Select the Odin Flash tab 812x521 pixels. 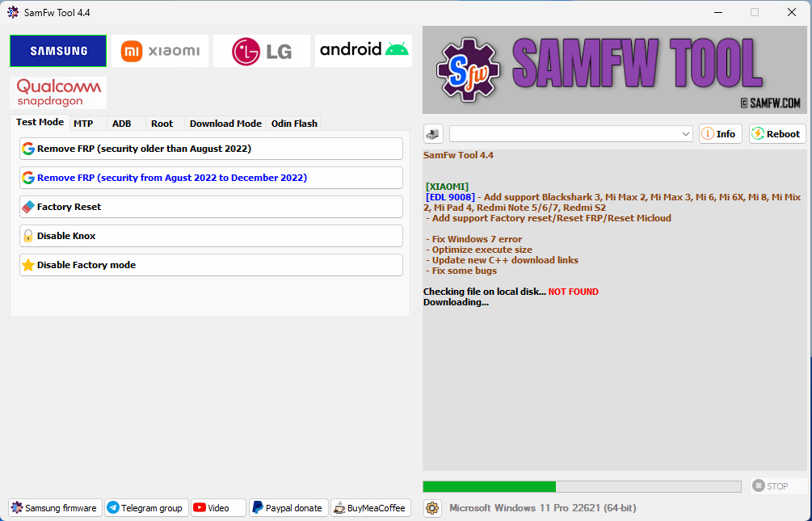click(x=293, y=123)
